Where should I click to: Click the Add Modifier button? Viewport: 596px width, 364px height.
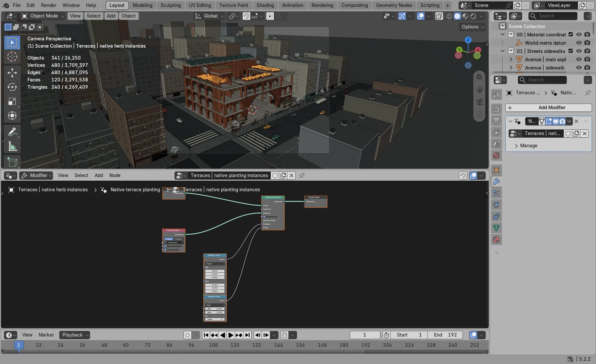tap(548, 108)
